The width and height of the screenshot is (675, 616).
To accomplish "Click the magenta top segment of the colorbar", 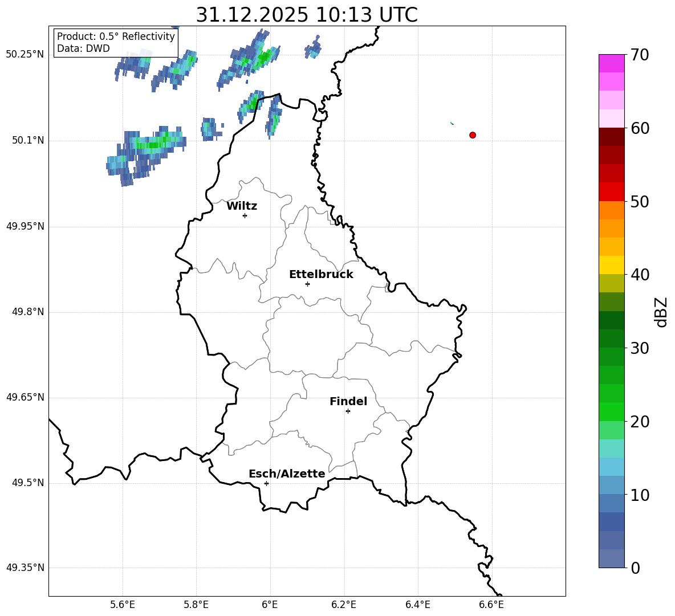I will [611, 63].
